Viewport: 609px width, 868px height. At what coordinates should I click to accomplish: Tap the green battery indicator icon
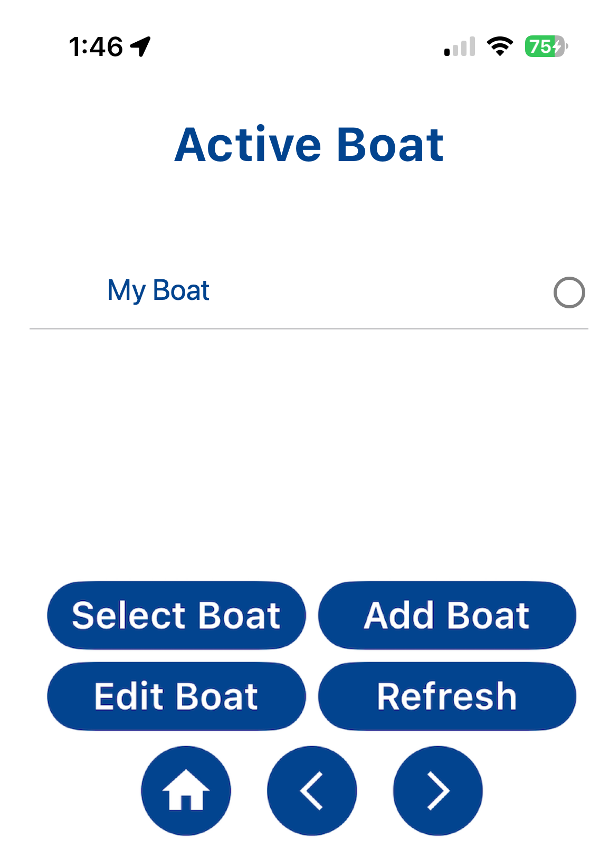click(545, 46)
